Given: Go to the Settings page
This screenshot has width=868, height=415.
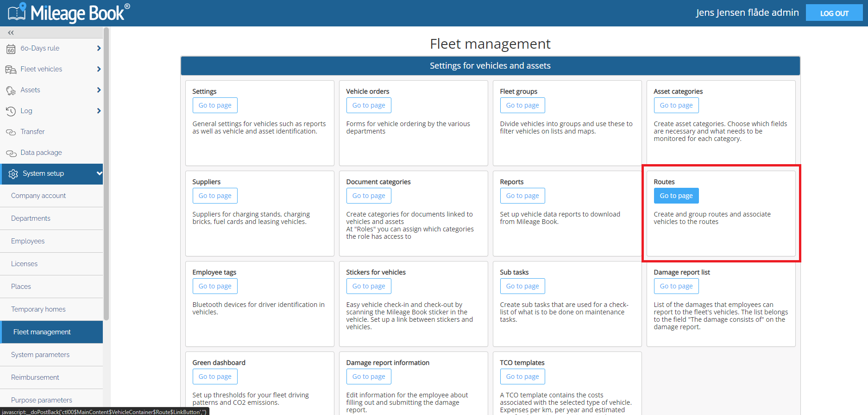Looking at the screenshot, I should (x=215, y=105).
